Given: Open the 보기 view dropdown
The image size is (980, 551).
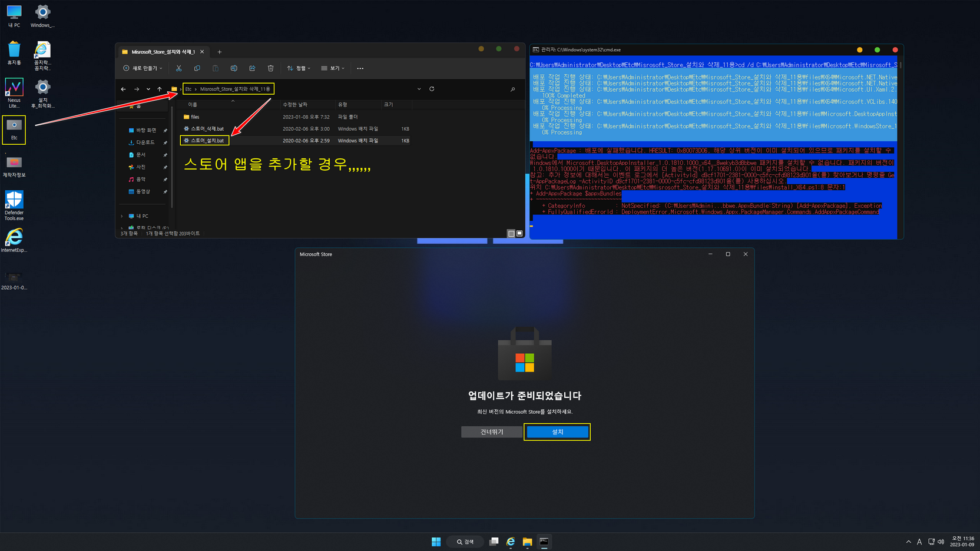Looking at the screenshot, I should click(333, 68).
